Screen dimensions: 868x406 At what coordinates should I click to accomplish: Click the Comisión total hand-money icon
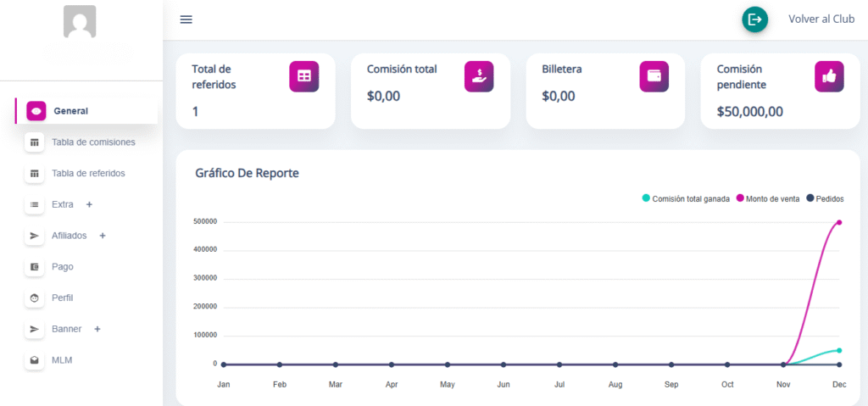479,76
